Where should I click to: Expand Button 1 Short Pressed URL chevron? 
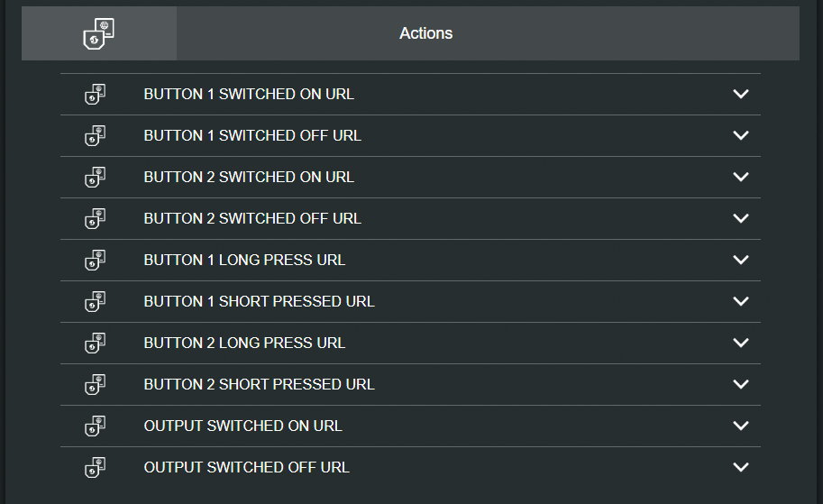tap(741, 301)
